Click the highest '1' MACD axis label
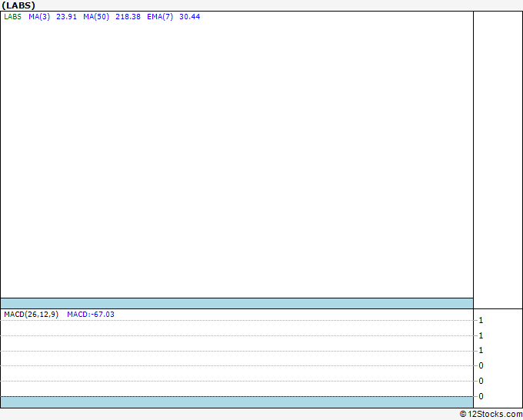This screenshot has width=523, height=420. 481,320
